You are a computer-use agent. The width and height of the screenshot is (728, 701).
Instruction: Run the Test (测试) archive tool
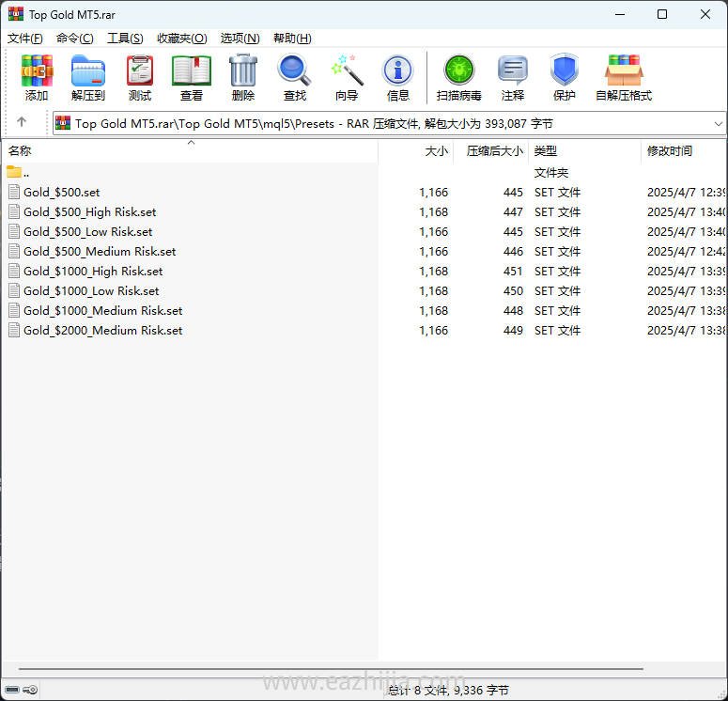140,78
